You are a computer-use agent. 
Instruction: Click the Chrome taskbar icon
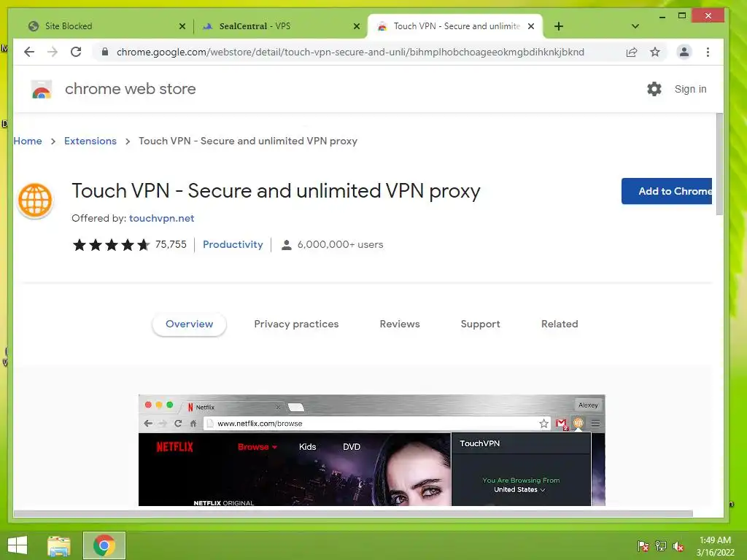click(104, 545)
